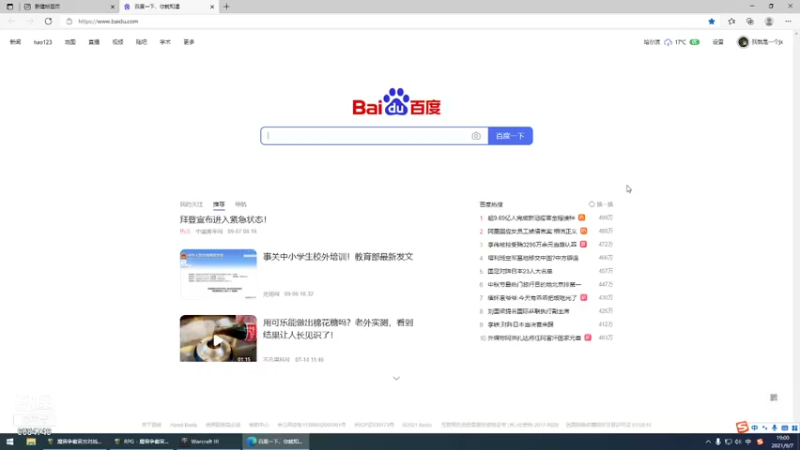Viewport: 800px width, 450px height.
Task: Click the blue Baidu search button
Action: click(510, 136)
